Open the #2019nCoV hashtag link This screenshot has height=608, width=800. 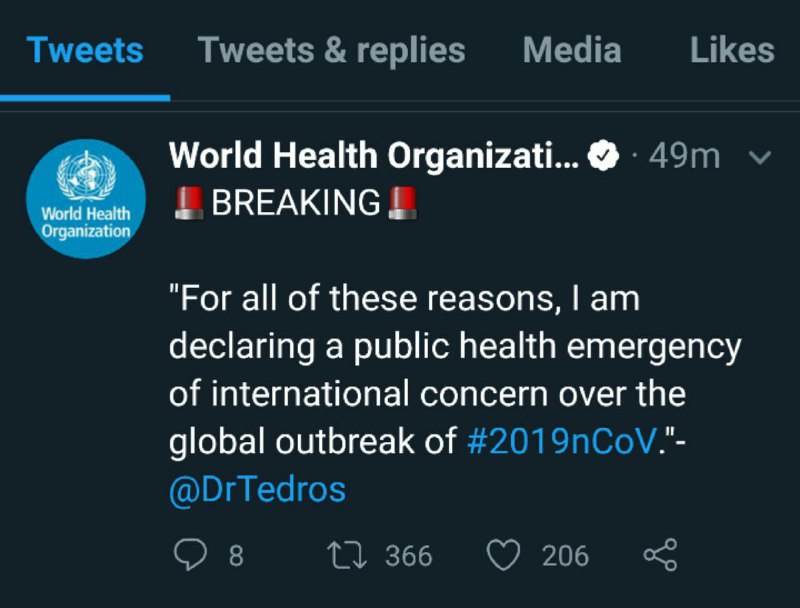click(562, 441)
